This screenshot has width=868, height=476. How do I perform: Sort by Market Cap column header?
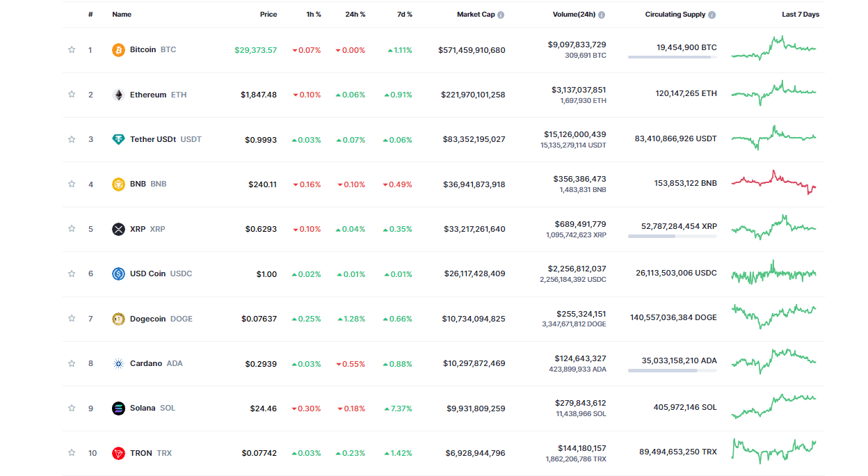(x=475, y=15)
